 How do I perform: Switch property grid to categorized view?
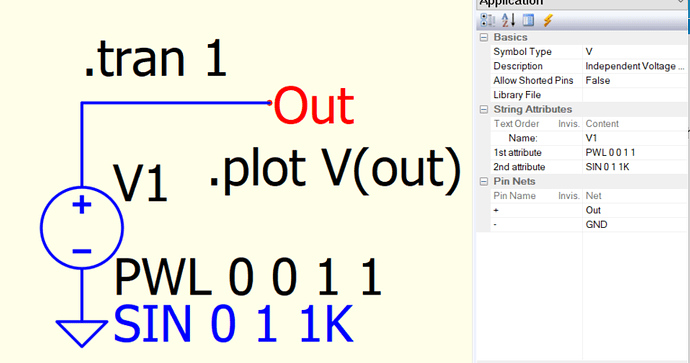[x=488, y=20]
